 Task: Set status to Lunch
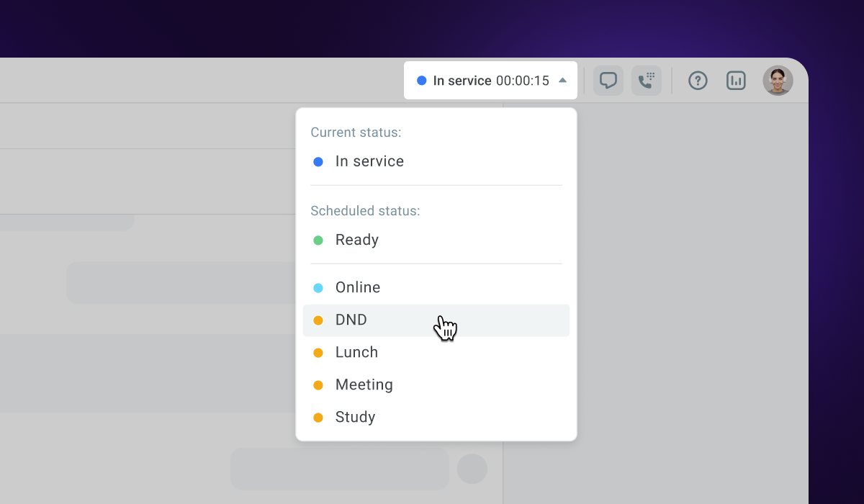[436, 353]
